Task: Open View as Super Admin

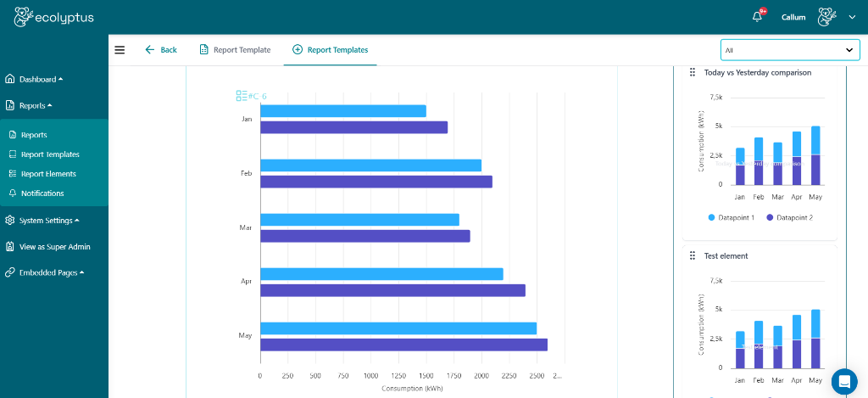Action: tap(54, 247)
